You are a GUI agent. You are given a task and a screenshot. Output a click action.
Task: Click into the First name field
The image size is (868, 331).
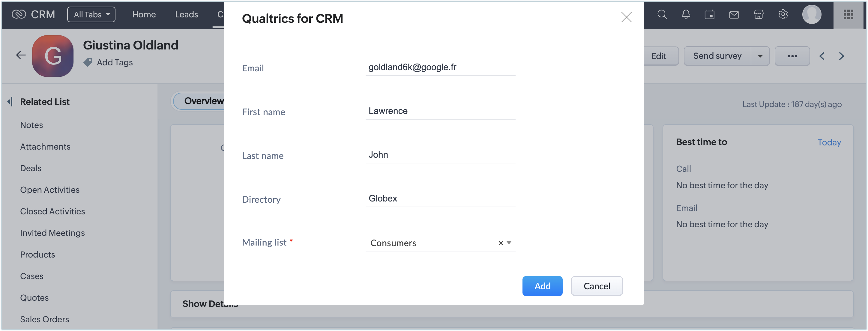pyautogui.click(x=440, y=111)
